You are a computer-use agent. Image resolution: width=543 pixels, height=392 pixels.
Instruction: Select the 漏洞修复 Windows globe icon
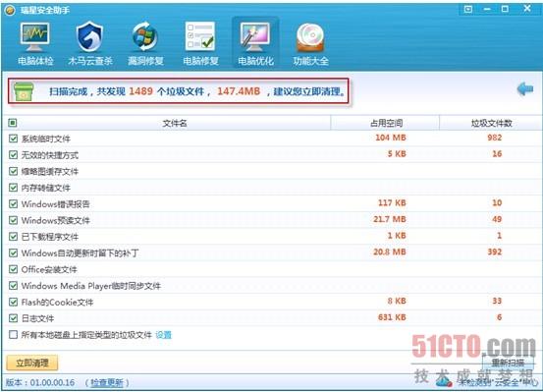coord(145,36)
